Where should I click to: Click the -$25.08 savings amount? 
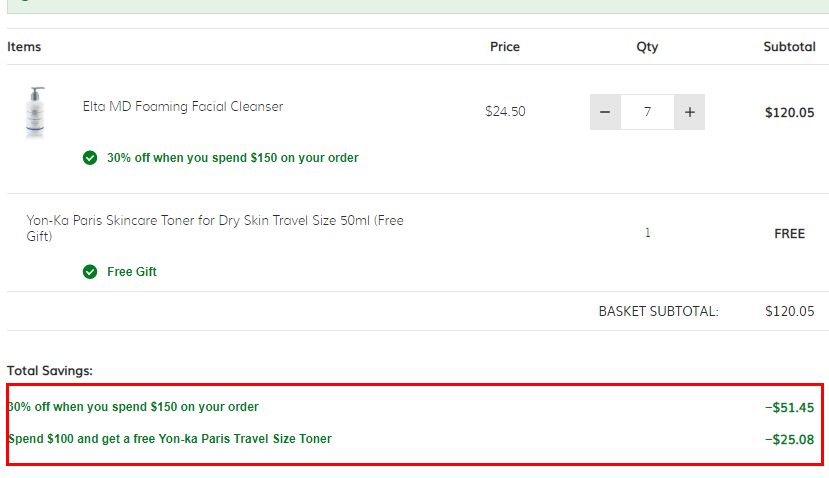click(x=789, y=439)
